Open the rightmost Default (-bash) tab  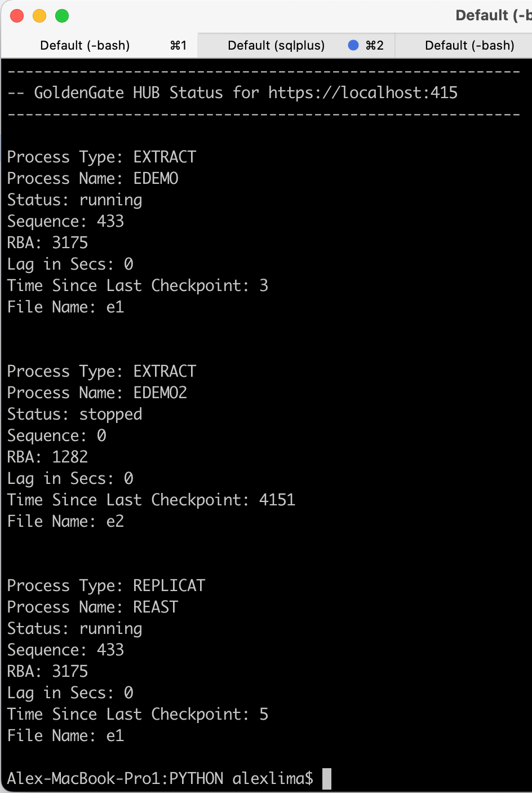click(469, 46)
